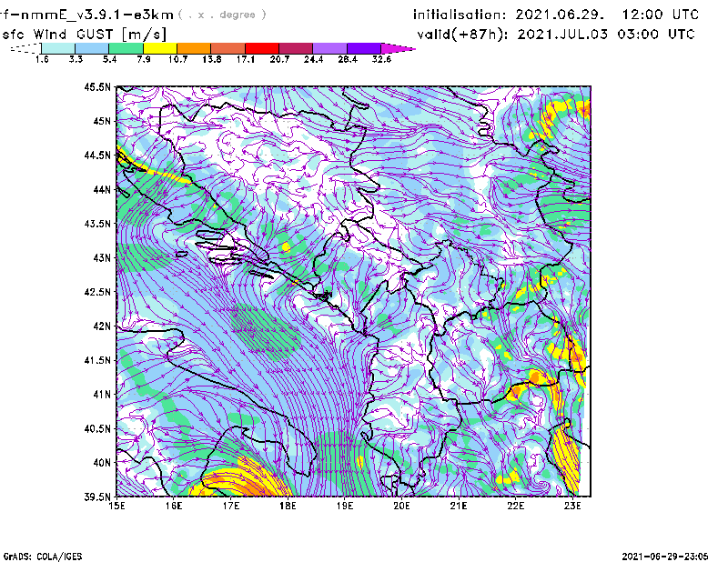
Task: Click the 42.5N latitude label
Action: pyautogui.click(x=97, y=292)
